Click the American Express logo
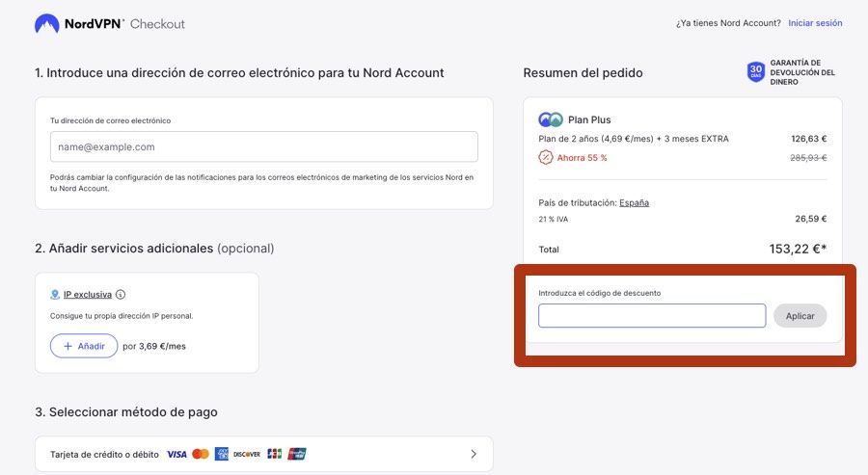Screen dimensions: 868x475 222,454
